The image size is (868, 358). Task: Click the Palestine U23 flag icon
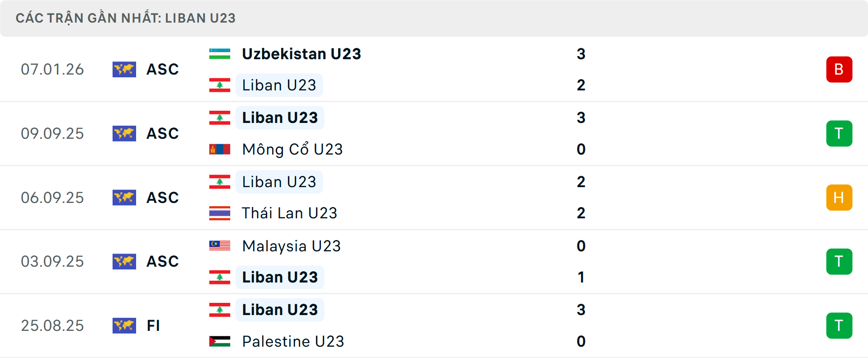pos(220,341)
